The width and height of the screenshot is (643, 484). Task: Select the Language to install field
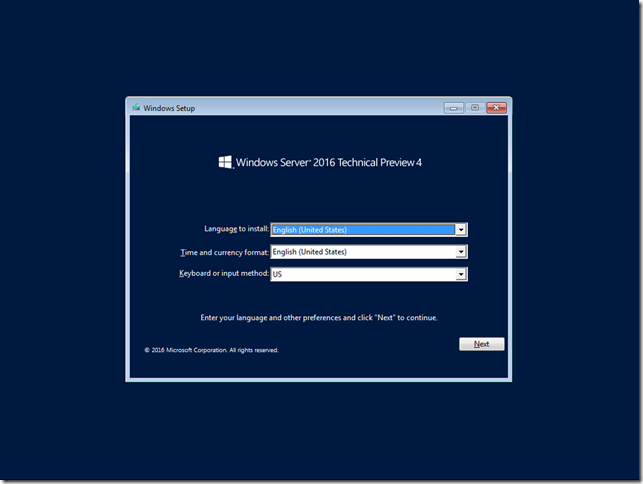[x=369, y=230]
